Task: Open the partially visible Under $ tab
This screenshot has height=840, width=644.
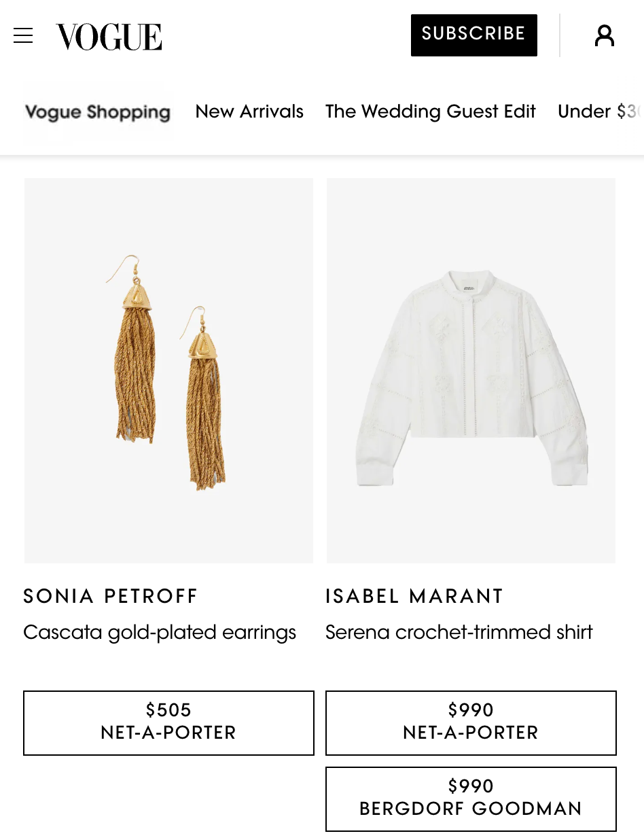Action: 598,111
